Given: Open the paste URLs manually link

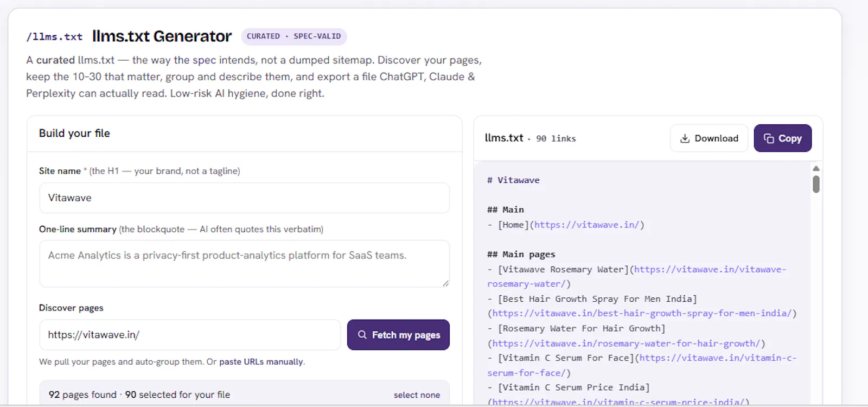Looking at the screenshot, I should click(x=261, y=362).
